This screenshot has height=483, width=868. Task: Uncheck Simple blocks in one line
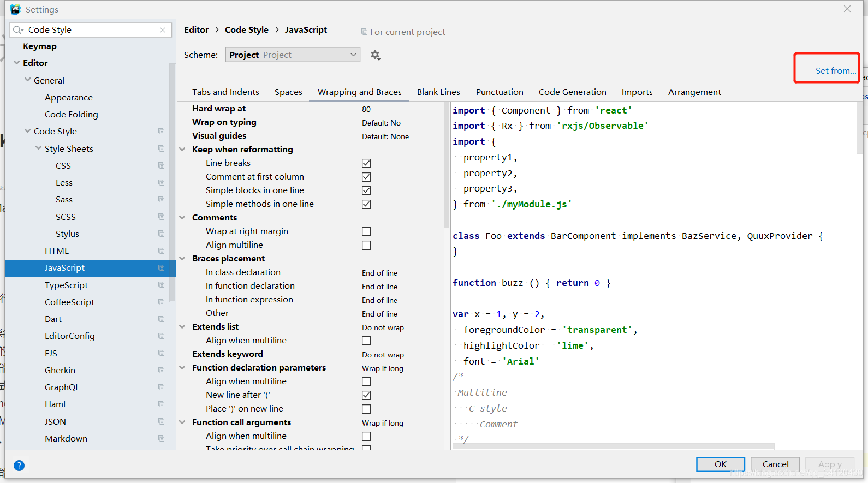366,190
